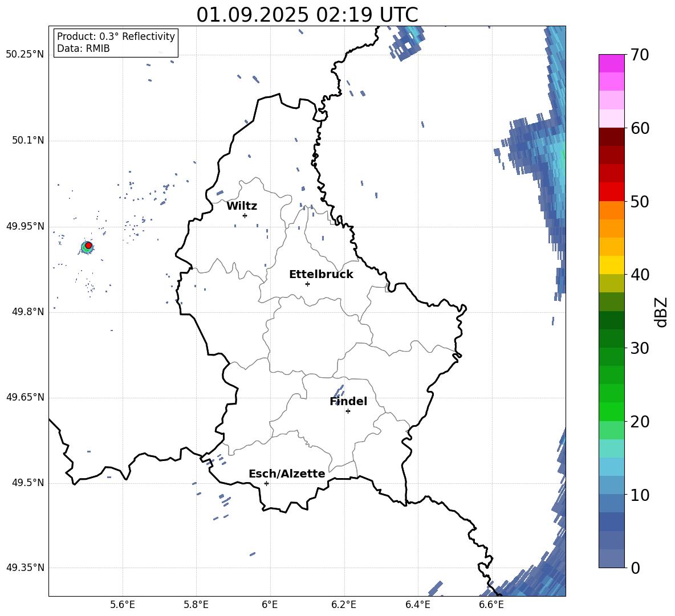The width and height of the screenshot is (675, 616).
Task: Click the 49.95°N latitude label
Action: [25, 226]
